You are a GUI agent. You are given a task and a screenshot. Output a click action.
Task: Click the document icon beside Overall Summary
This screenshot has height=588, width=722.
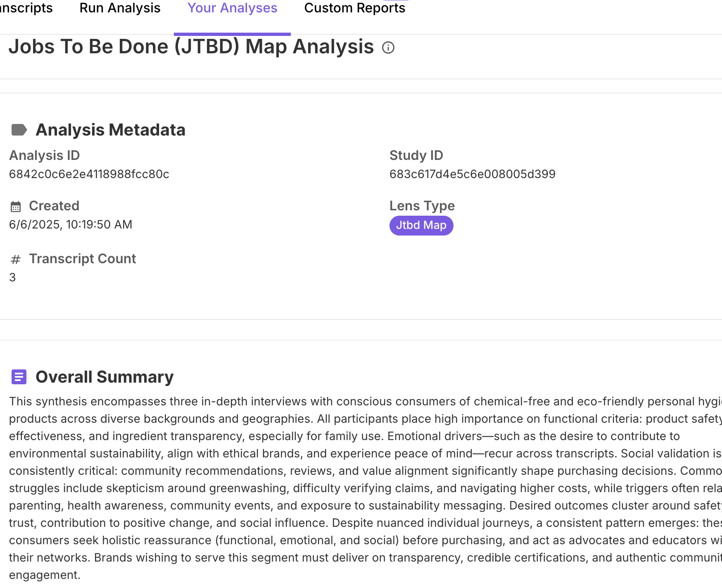[19, 377]
